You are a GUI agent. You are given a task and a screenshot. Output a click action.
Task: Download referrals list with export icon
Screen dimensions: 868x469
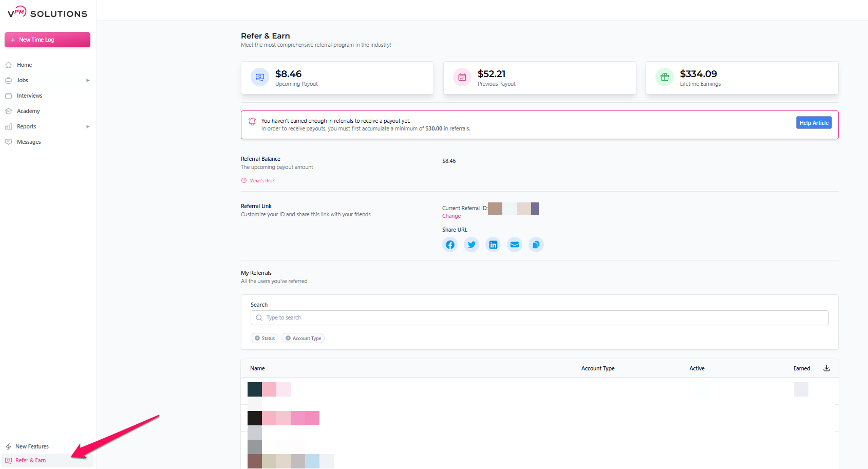(826, 368)
